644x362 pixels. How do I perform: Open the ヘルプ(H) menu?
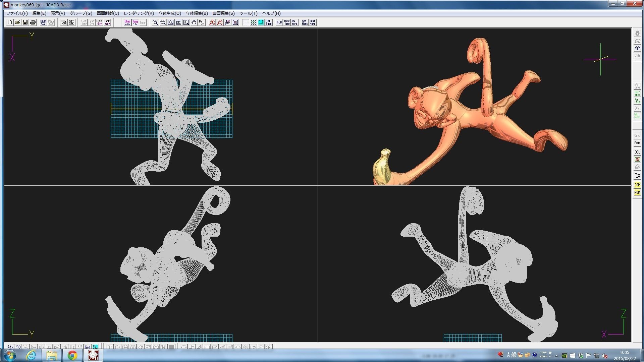point(271,13)
